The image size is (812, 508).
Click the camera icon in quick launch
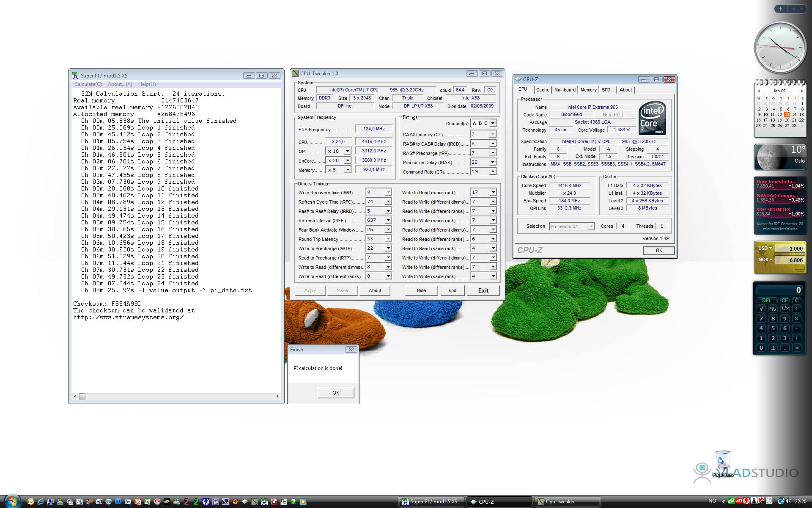click(x=99, y=502)
